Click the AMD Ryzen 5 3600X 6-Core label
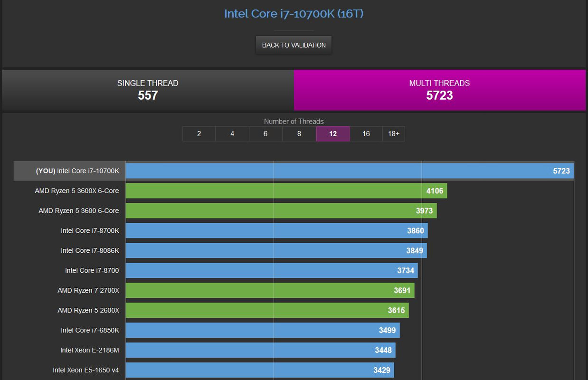The width and height of the screenshot is (588, 380). pos(77,191)
